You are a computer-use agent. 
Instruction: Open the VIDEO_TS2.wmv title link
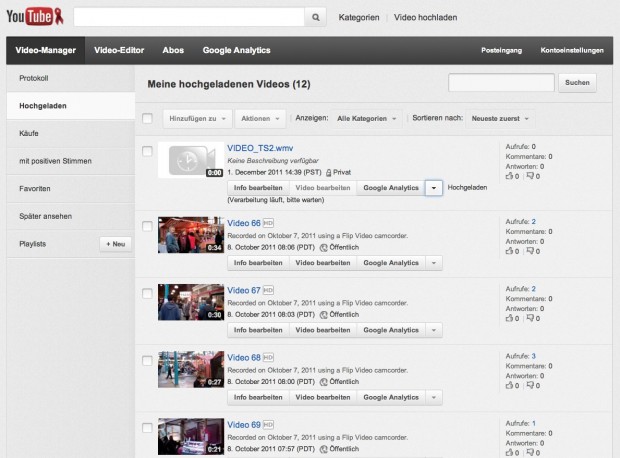[260, 148]
